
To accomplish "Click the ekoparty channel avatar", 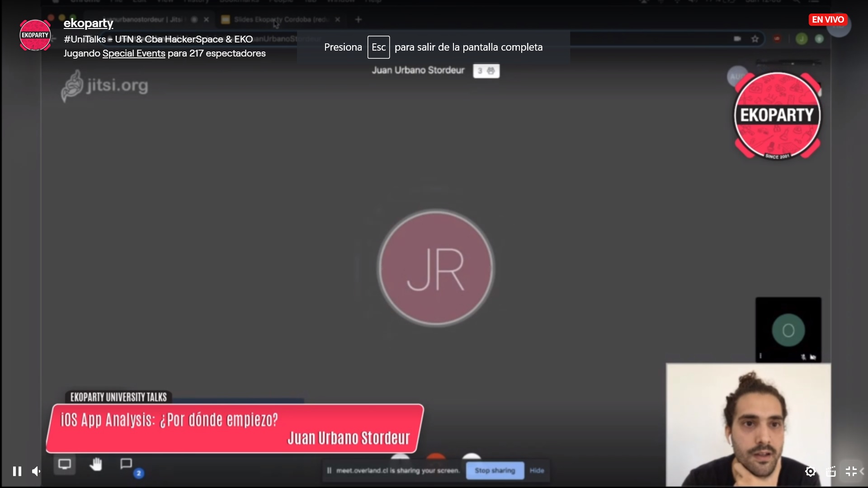I will (x=34, y=35).
